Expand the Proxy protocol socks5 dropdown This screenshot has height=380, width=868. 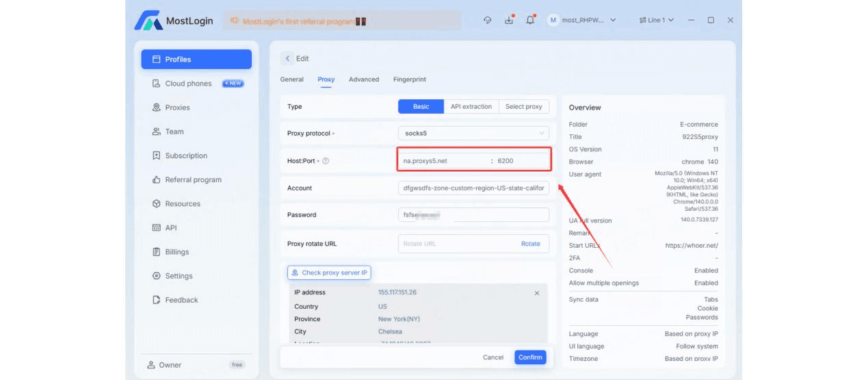[x=473, y=134]
